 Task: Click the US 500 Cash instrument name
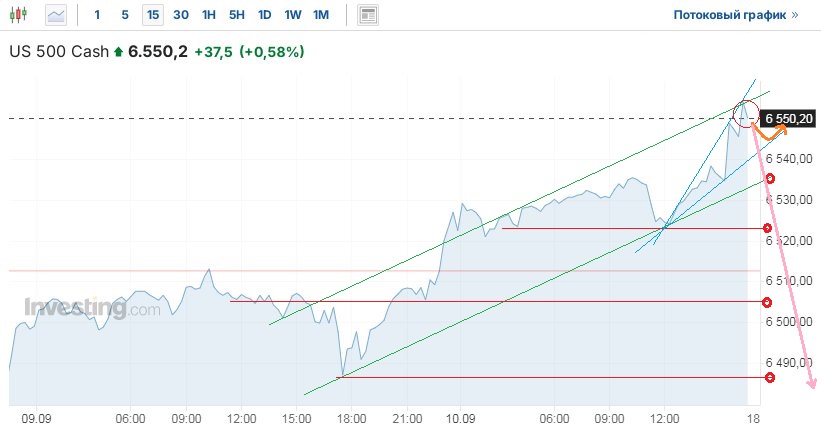click(x=58, y=52)
